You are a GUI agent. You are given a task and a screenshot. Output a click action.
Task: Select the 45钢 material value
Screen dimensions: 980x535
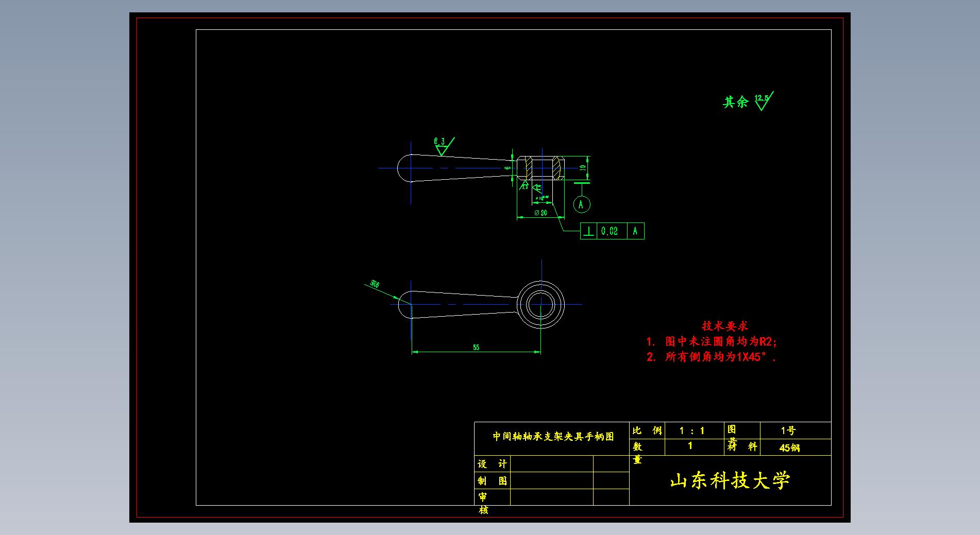coord(789,448)
